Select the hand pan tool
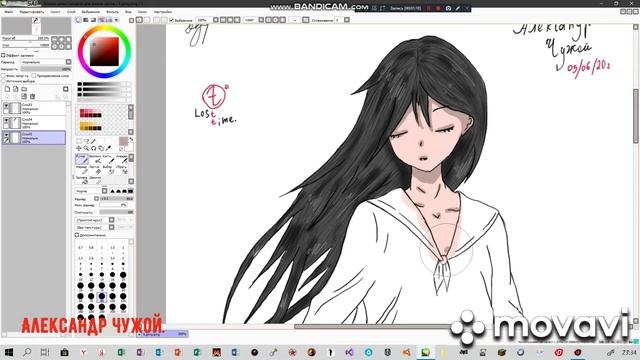This screenshot has width=640, height=360. (101, 148)
